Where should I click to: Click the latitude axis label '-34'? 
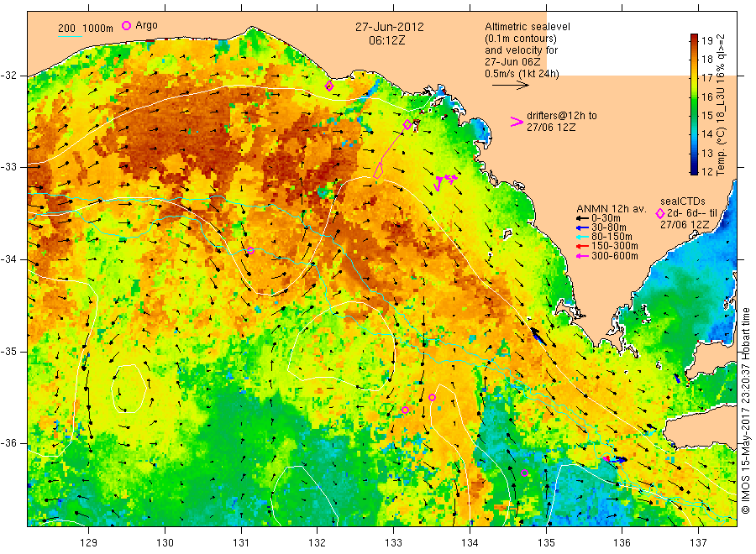point(8,259)
